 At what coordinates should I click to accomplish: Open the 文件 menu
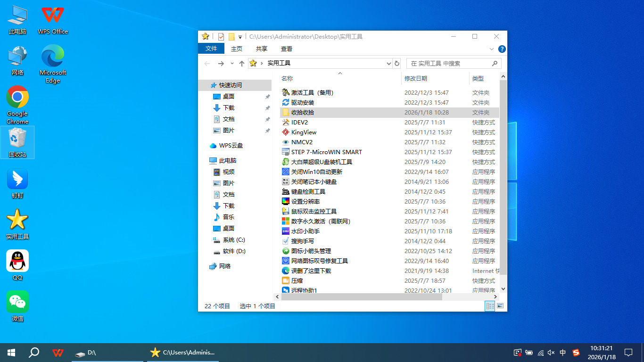(x=211, y=49)
